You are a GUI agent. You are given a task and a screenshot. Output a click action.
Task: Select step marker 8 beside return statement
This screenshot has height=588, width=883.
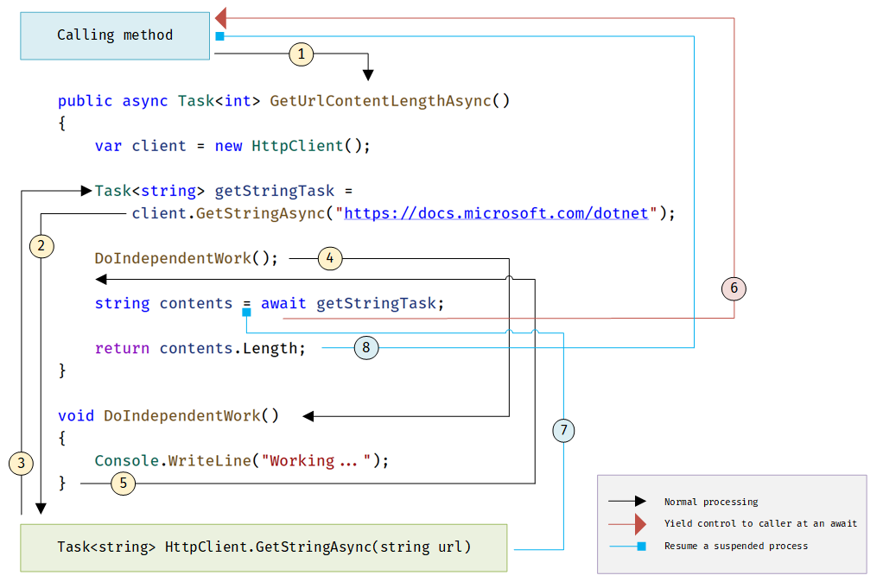coord(365,347)
